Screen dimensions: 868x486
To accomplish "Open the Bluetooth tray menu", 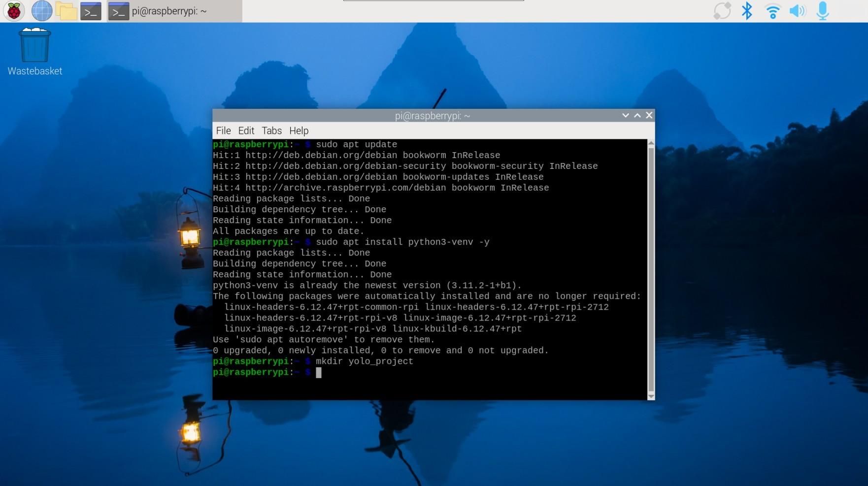I will 747,11.
